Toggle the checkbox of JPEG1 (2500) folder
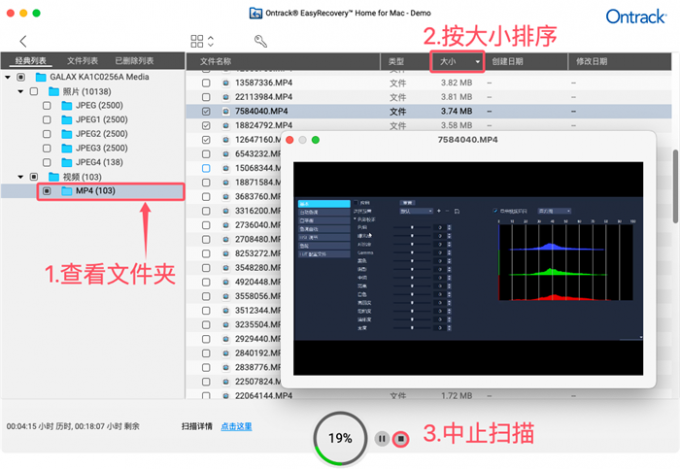 point(47,120)
